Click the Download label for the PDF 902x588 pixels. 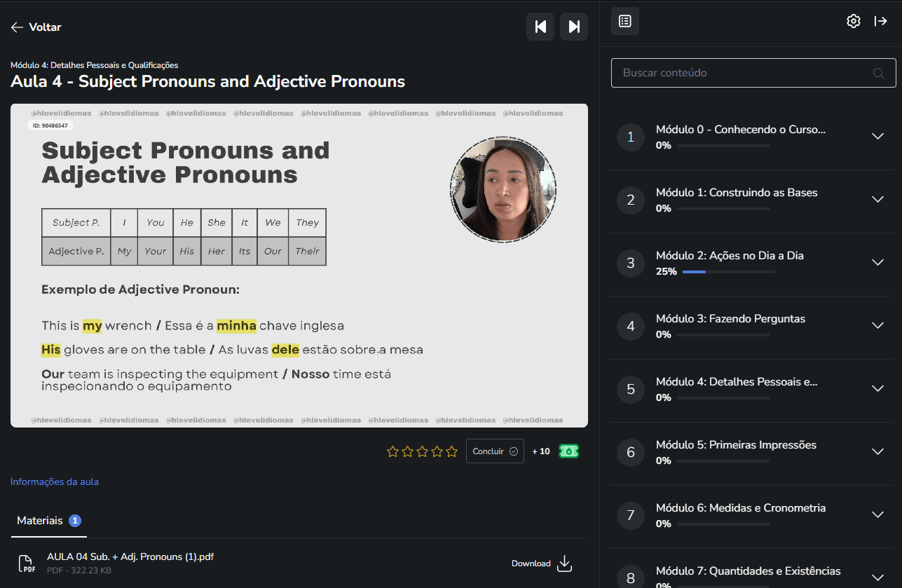pyautogui.click(x=531, y=563)
